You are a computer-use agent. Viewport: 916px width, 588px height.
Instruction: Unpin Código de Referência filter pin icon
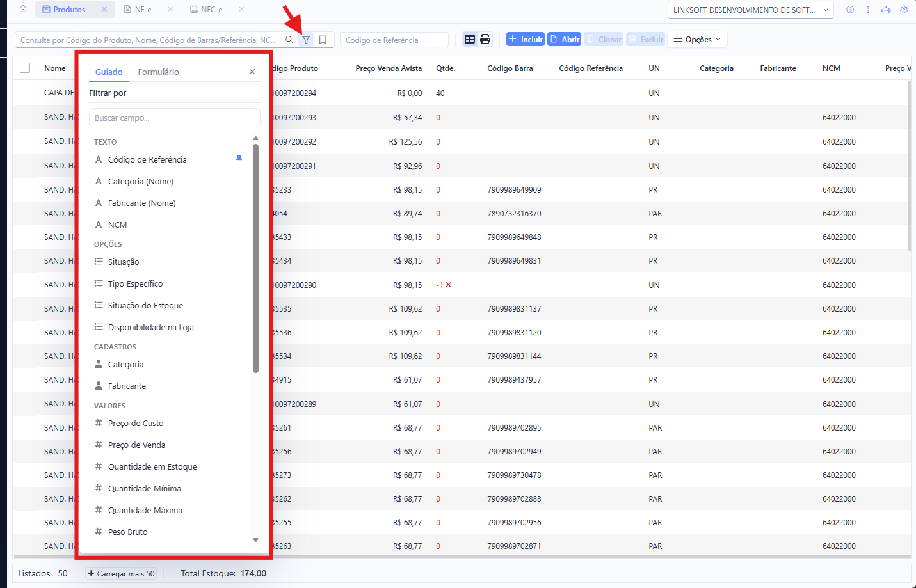tap(239, 159)
